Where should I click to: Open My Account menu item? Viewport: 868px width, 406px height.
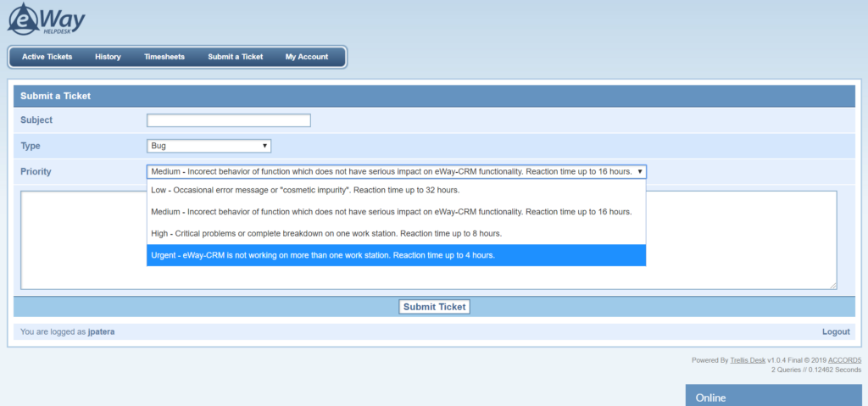coord(307,57)
